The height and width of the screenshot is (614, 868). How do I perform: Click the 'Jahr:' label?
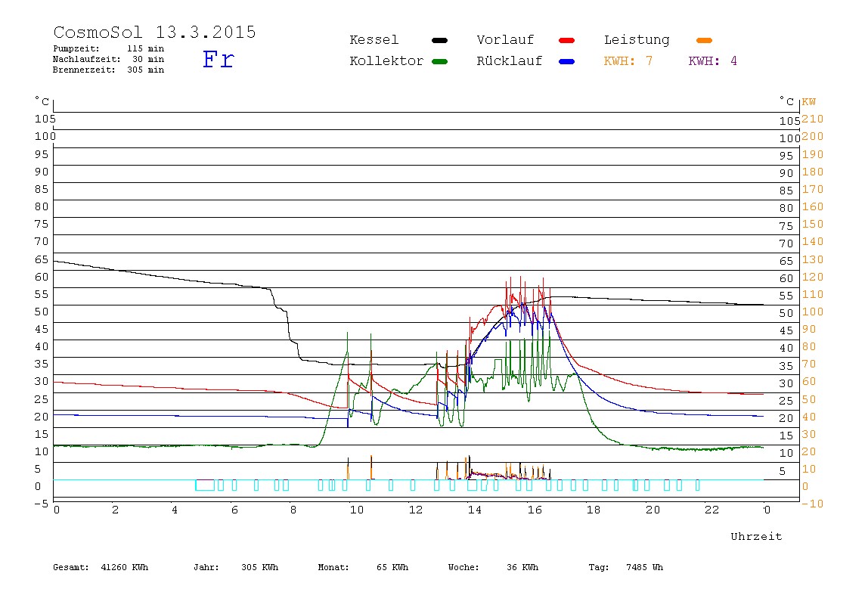point(206,567)
